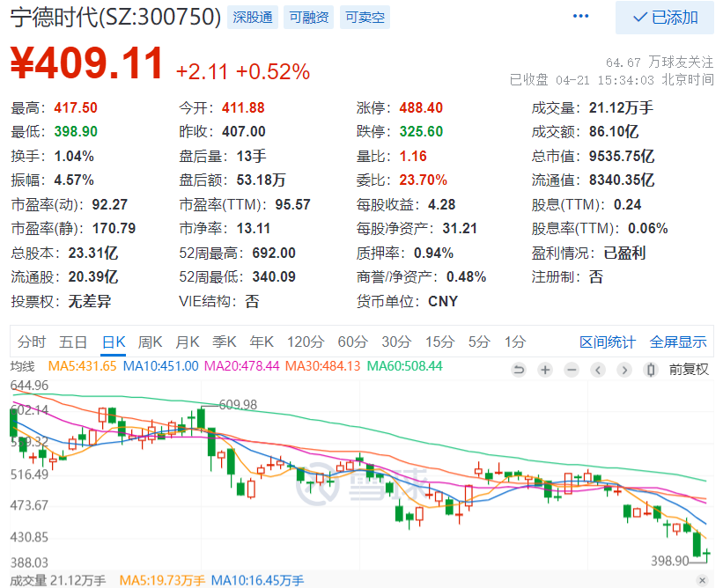723x588 pixels.
Task: Click the 成交额 value 86.10亿
Action: (x=614, y=132)
